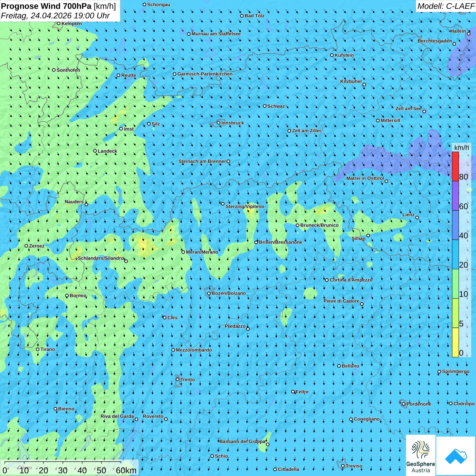Click the 'Mezzolombardo' label
476x476 pixels.
[194, 350]
